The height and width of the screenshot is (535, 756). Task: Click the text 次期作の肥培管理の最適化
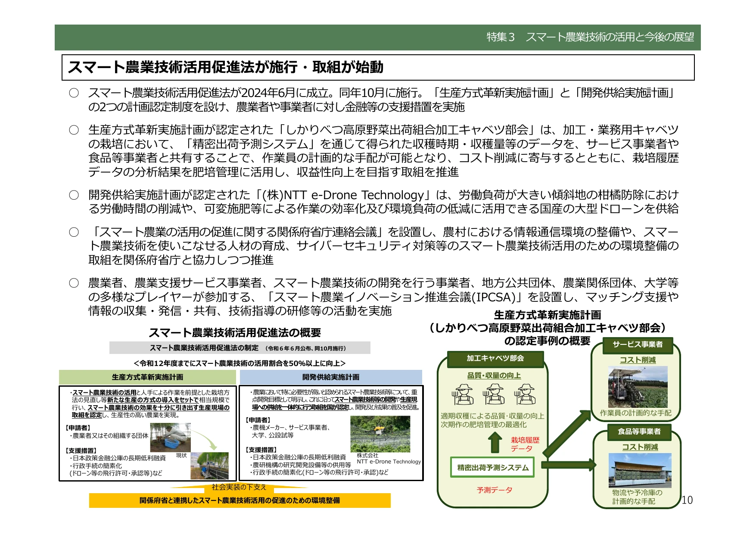click(483, 425)
